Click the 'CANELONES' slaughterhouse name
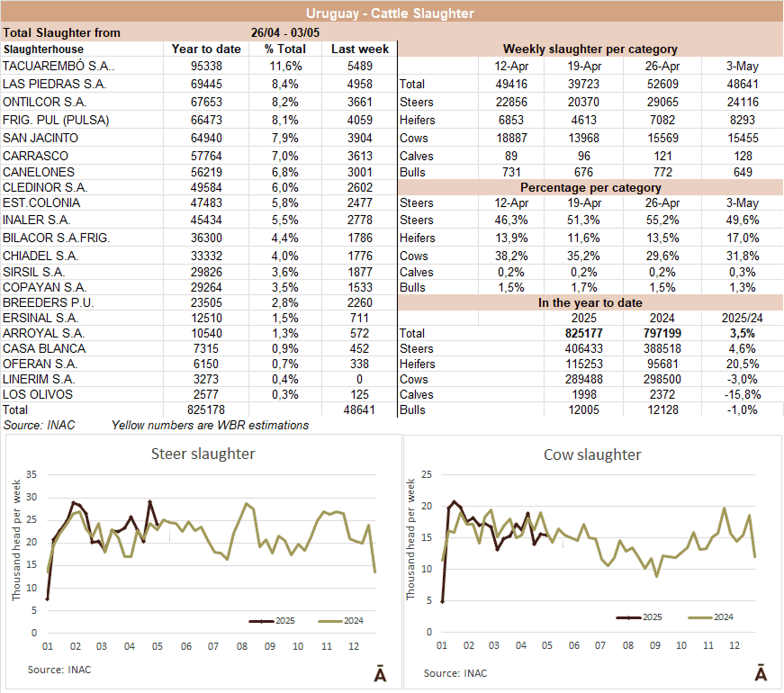 tap(39, 172)
